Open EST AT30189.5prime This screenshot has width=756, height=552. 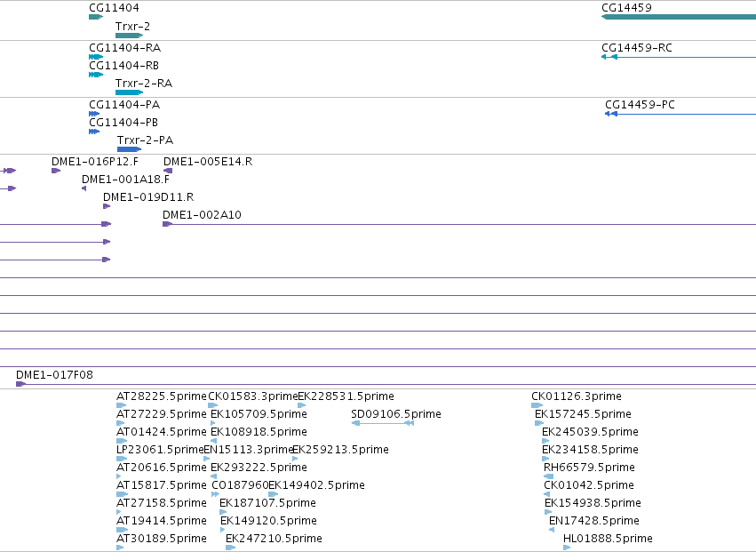[162, 540]
